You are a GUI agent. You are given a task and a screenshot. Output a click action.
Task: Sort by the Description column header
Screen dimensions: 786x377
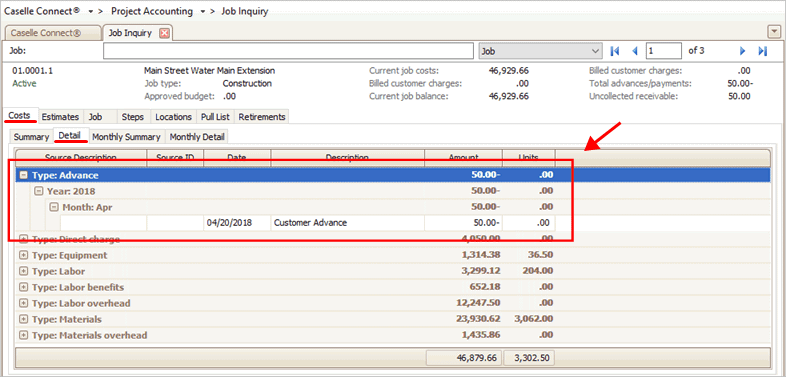click(347, 157)
